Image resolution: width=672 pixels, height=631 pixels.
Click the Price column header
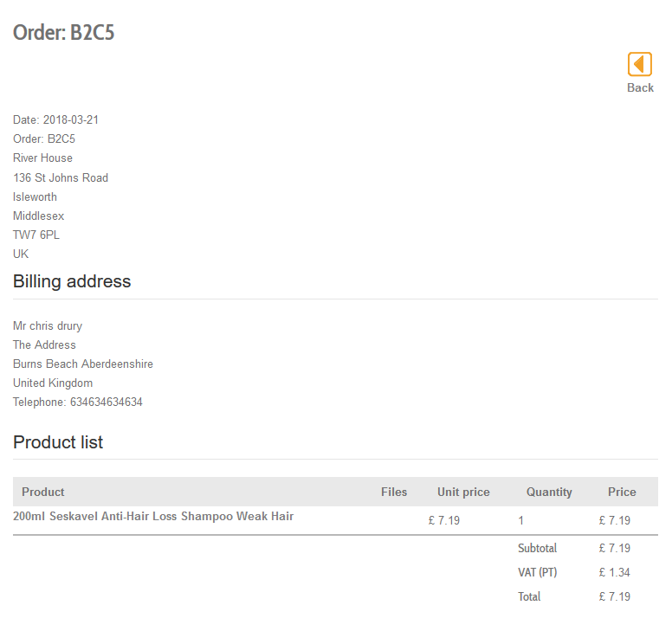pyautogui.click(x=622, y=492)
